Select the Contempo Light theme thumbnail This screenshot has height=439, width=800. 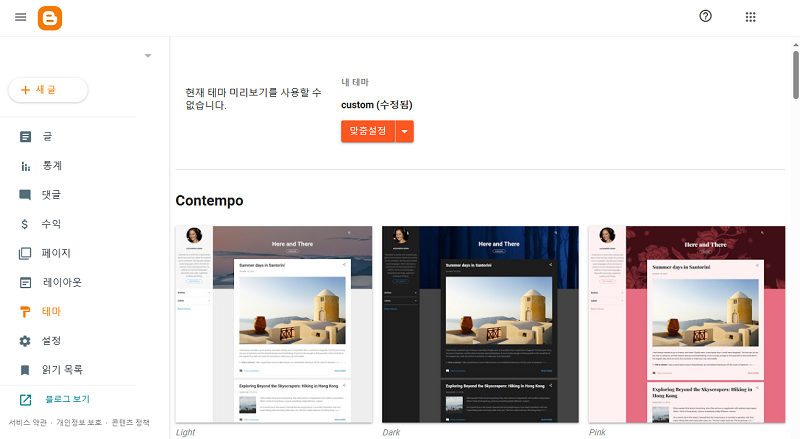pyautogui.click(x=274, y=324)
